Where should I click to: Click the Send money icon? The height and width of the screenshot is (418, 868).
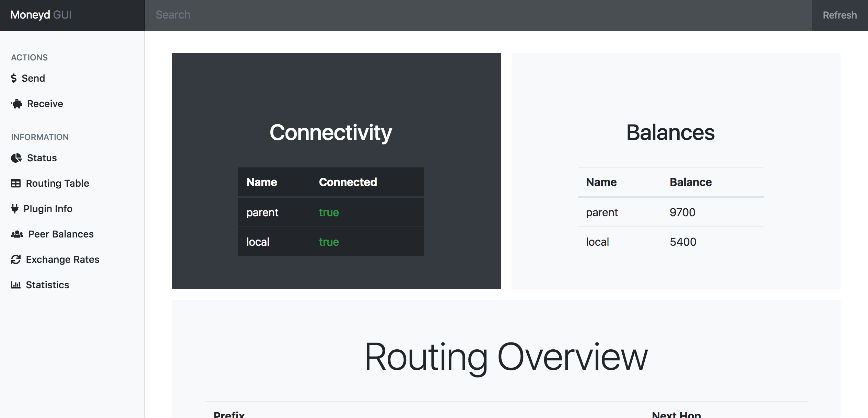click(15, 78)
